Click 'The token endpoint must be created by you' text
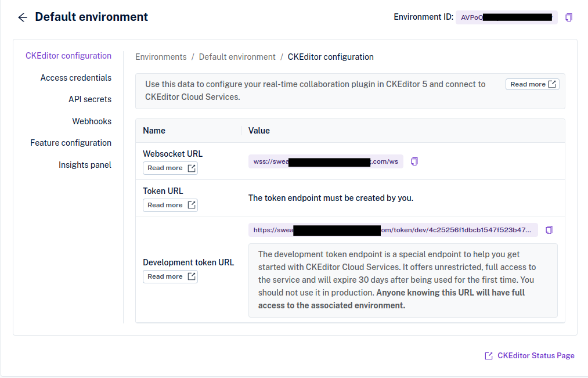Image resolution: width=588 pixels, height=378 pixels. point(330,198)
